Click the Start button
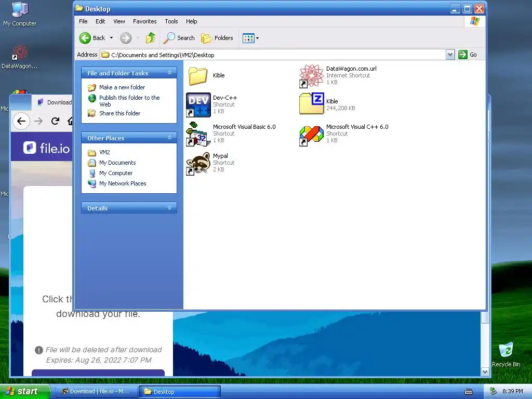 coord(25,392)
